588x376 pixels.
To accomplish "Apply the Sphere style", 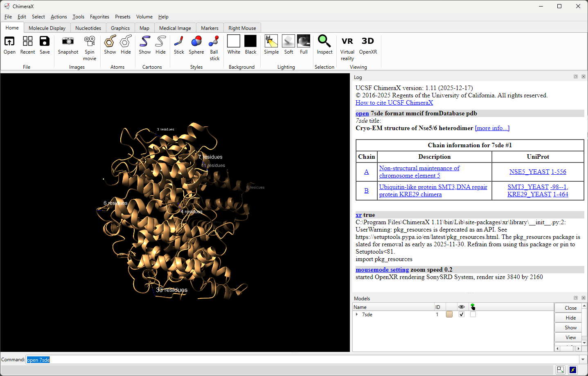I will [196, 42].
